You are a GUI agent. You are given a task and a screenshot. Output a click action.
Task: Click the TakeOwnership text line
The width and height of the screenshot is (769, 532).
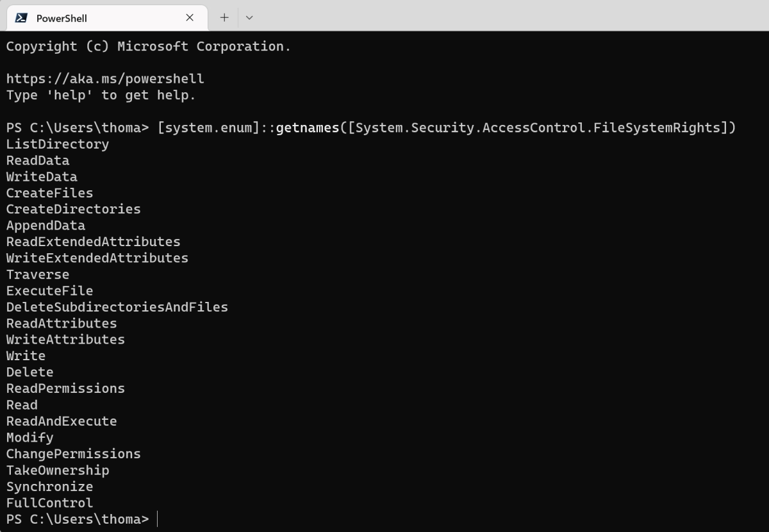[x=58, y=470]
